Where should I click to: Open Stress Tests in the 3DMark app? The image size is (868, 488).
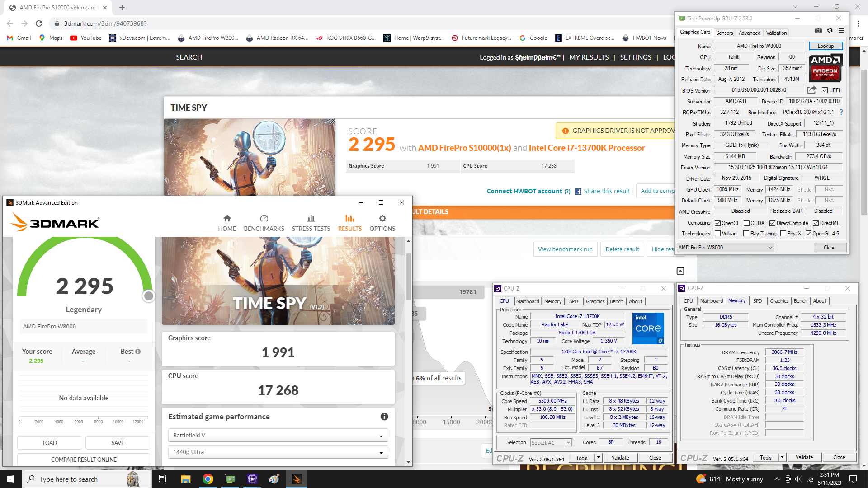311,223
